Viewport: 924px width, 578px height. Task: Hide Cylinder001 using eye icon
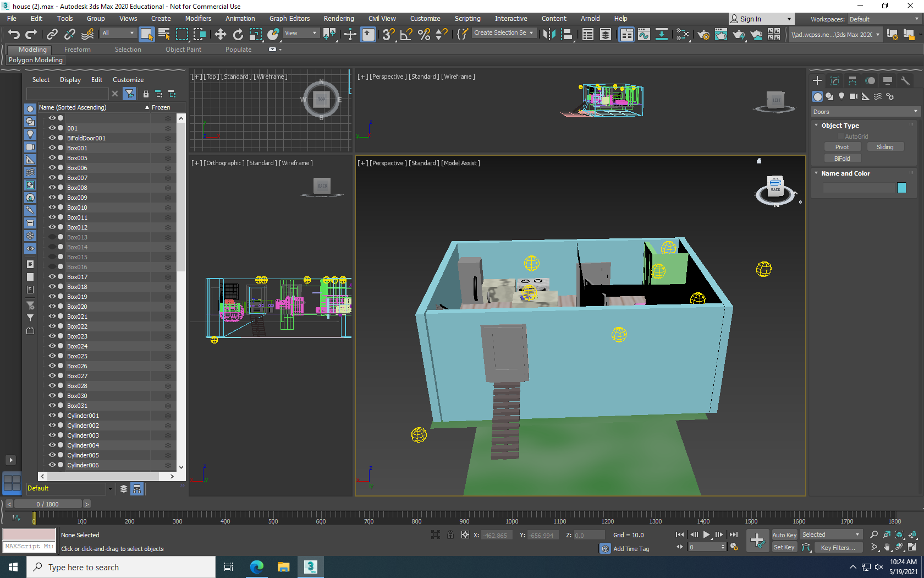tap(52, 416)
